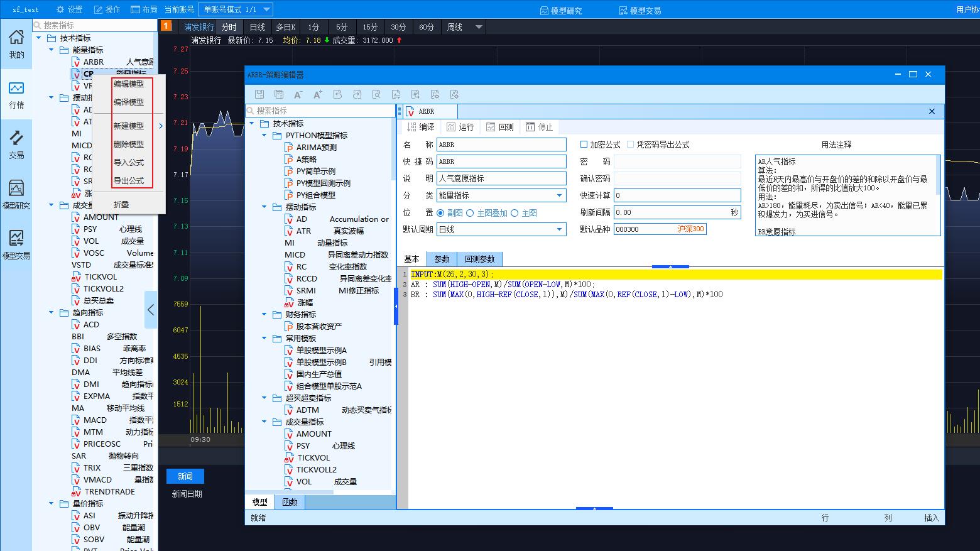Enable the 加密公式 checkbox
The image size is (980, 551).
pyautogui.click(x=584, y=145)
